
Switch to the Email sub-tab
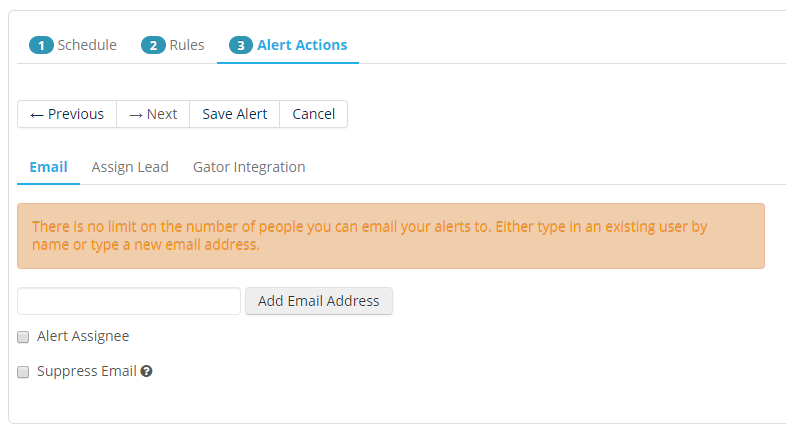pos(48,167)
